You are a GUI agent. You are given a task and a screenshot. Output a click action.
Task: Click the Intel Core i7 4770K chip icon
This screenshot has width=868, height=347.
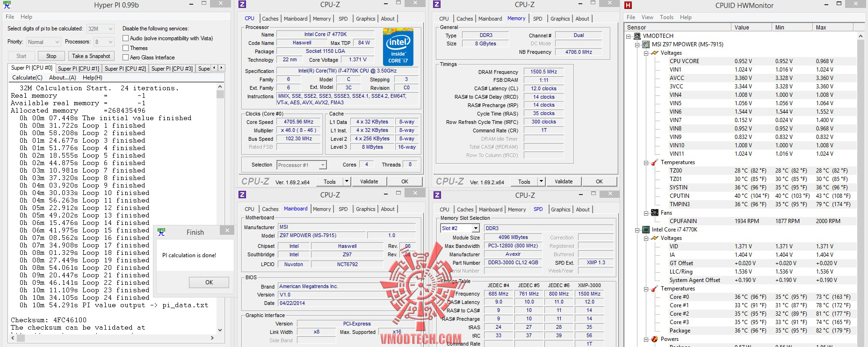pyautogui.click(x=646, y=230)
